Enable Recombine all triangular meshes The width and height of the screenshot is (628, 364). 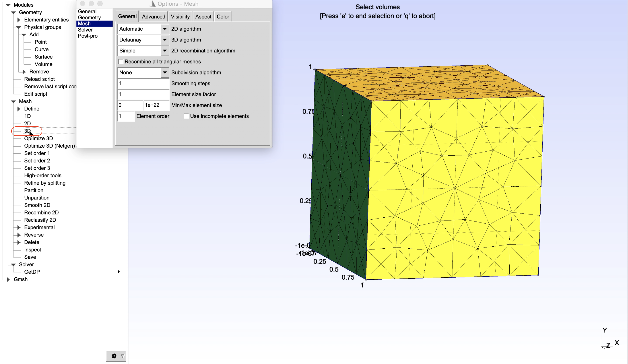(x=121, y=61)
